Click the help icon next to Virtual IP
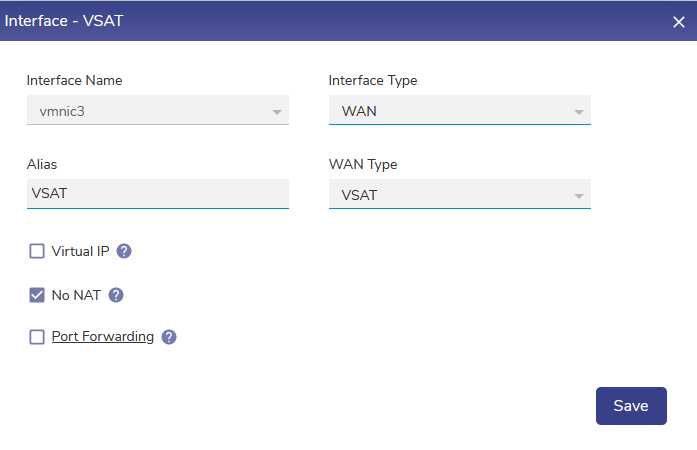This screenshot has width=697, height=450. coord(124,251)
